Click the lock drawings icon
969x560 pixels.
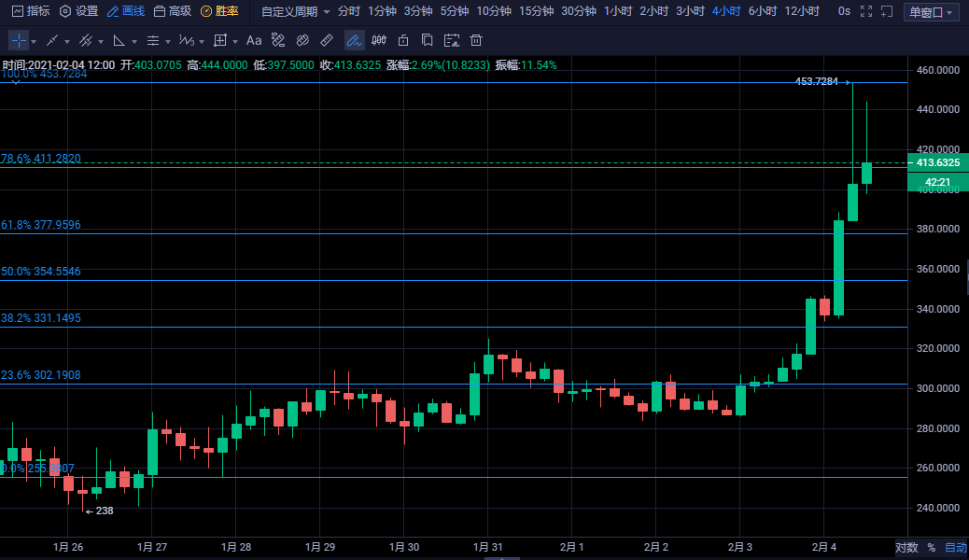coord(403,41)
